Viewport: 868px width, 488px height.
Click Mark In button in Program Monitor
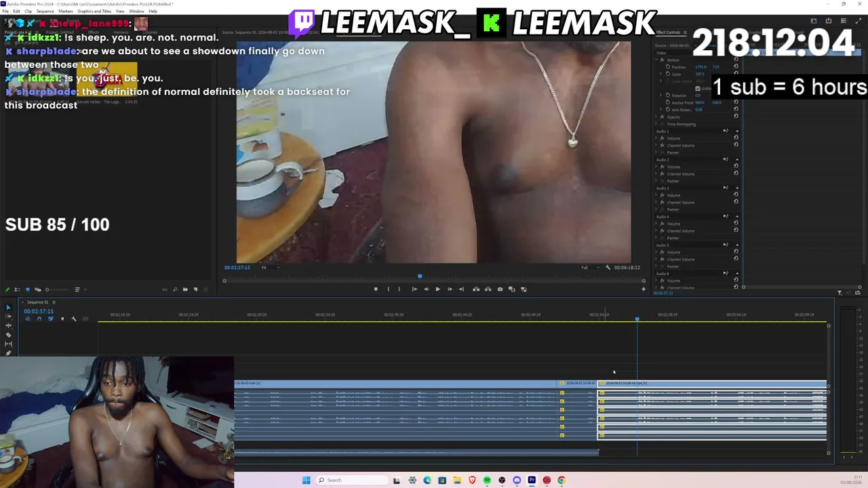coord(388,289)
